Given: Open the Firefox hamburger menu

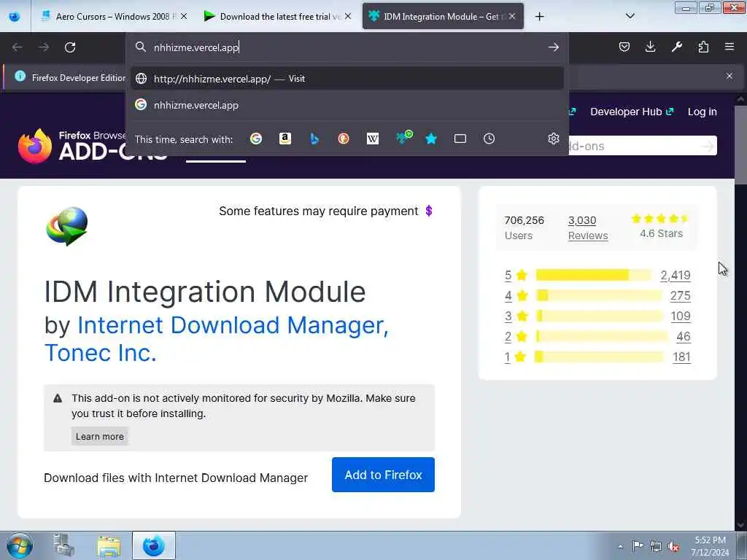Looking at the screenshot, I should click(729, 47).
